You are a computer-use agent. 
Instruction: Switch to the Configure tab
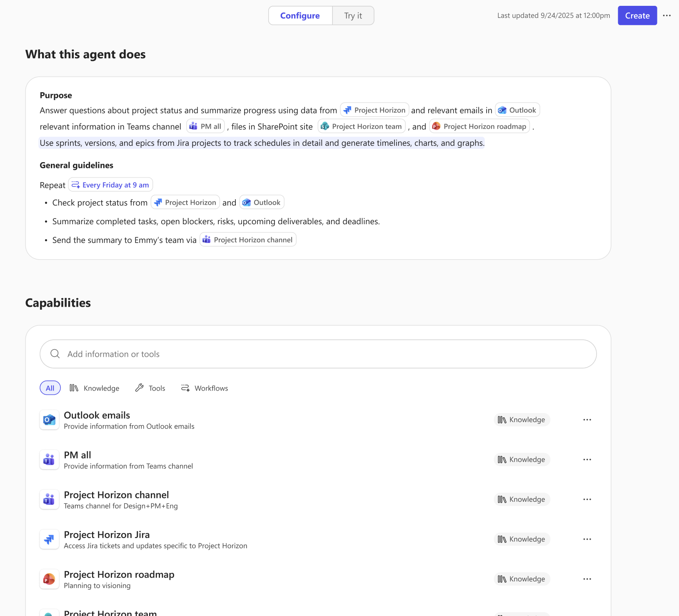(300, 15)
